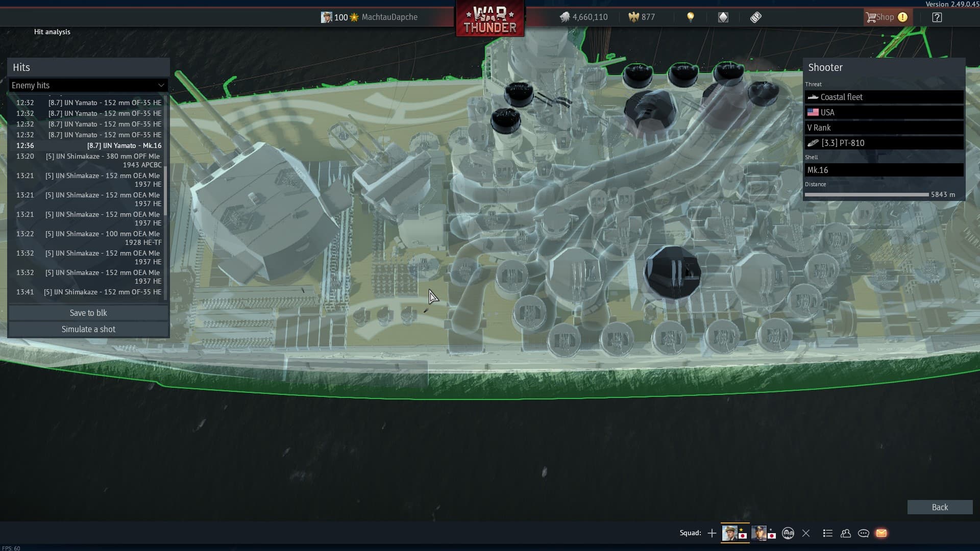980x551 pixels.
Task: Select the 12:36 IJN Yamato Mk.16 hit
Action: tap(88, 145)
